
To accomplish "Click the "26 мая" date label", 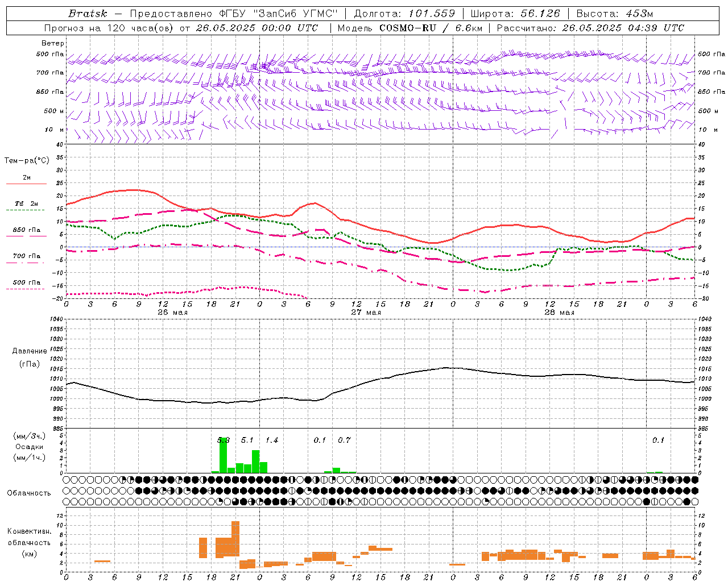I will coord(173,313).
